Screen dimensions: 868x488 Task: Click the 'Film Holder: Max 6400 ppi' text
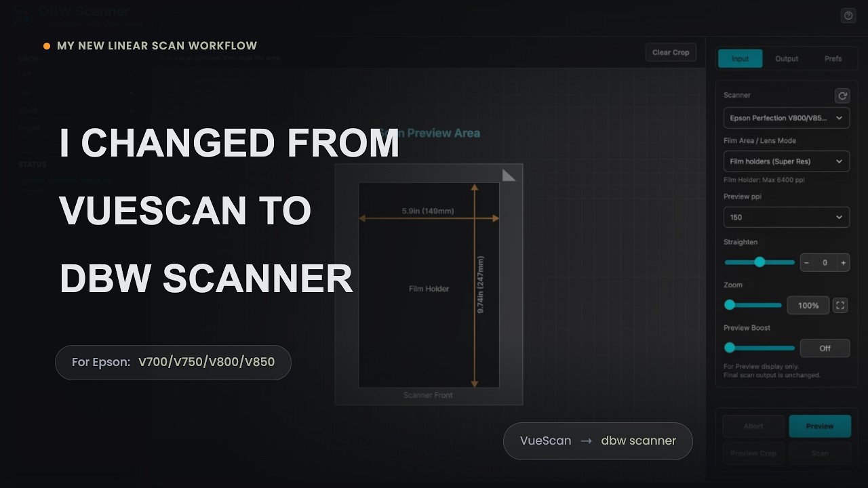pyautogui.click(x=764, y=180)
